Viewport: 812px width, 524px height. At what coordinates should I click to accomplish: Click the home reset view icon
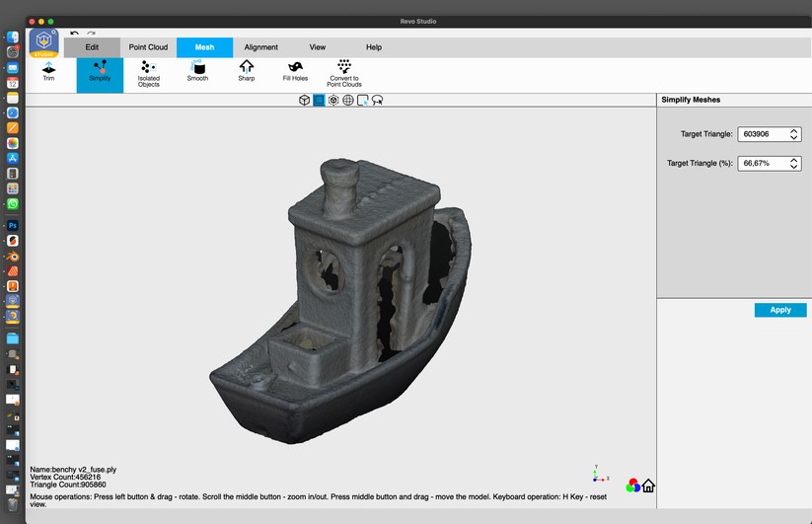pos(648,486)
